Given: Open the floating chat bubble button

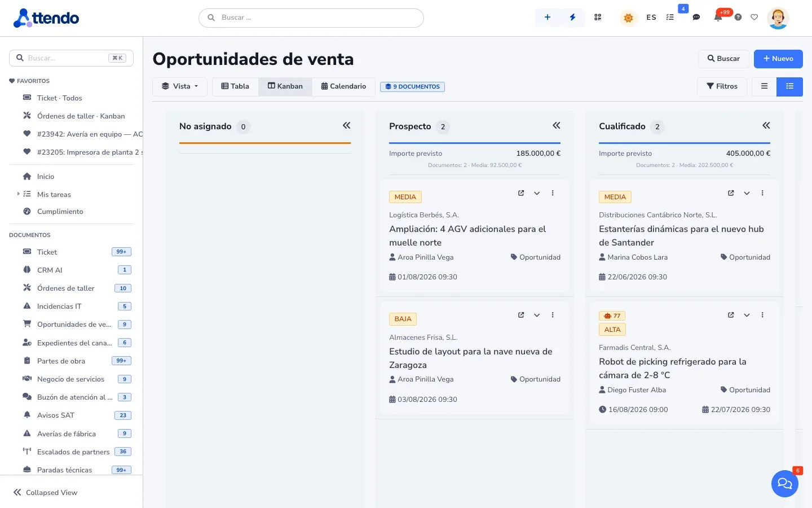Looking at the screenshot, I should (784, 483).
